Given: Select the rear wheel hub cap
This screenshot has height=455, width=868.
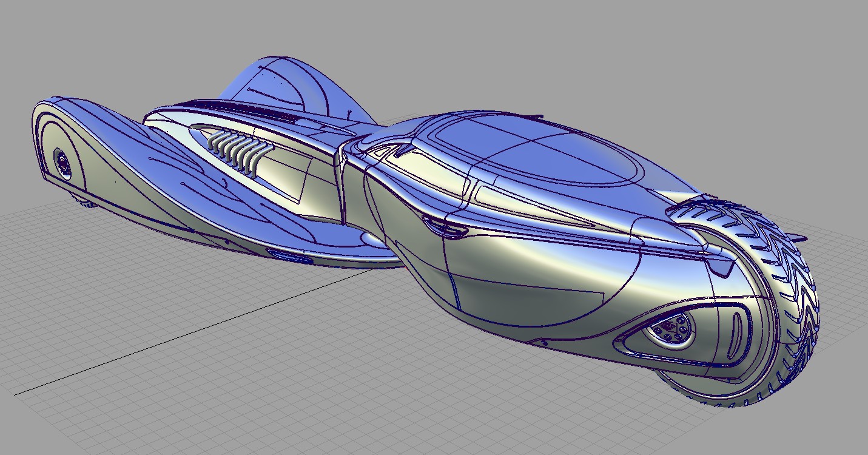Looking at the screenshot, I should pyautogui.click(x=61, y=163).
